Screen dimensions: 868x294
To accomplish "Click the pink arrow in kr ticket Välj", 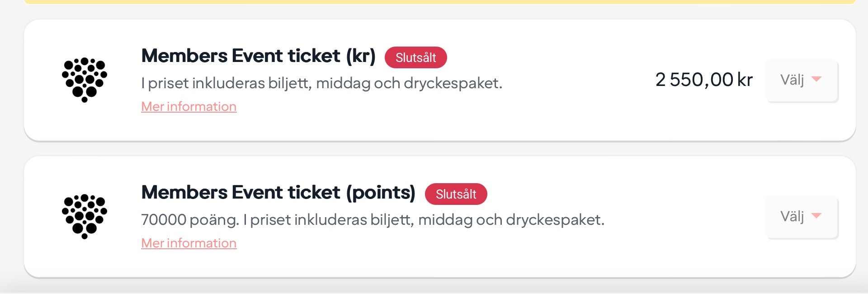I will pos(816,79).
